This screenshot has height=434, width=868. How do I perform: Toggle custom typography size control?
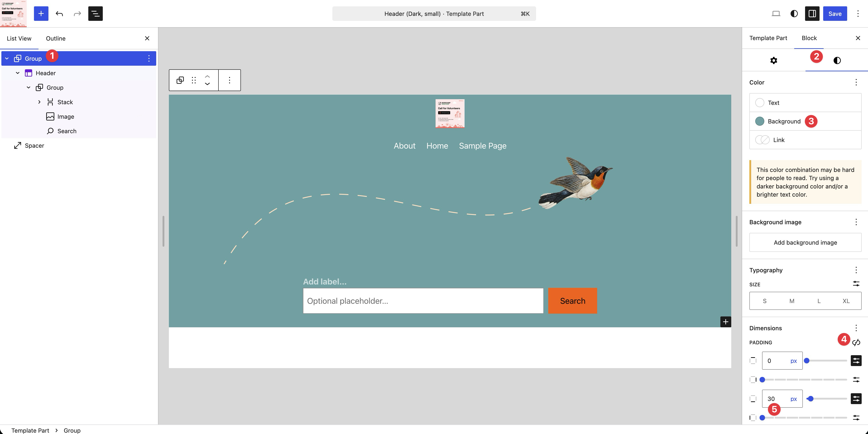point(856,284)
